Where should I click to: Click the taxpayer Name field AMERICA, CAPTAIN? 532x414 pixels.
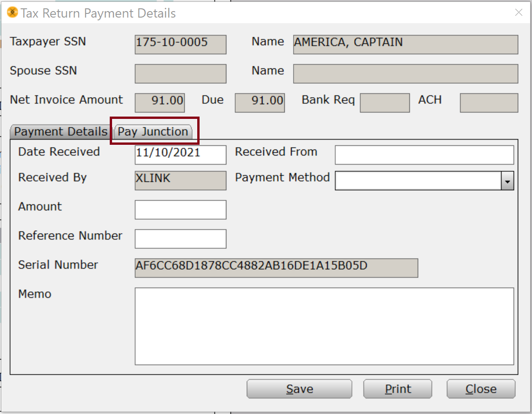[x=406, y=44]
